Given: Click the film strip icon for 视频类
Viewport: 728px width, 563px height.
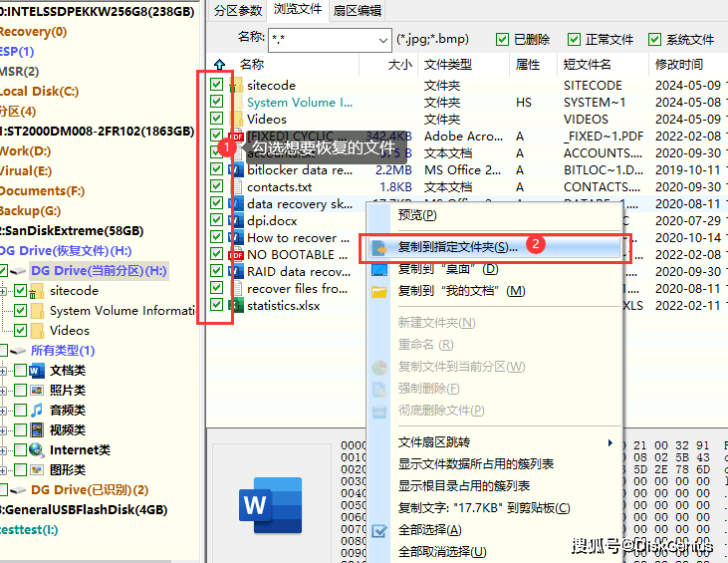Looking at the screenshot, I should (x=37, y=430).
